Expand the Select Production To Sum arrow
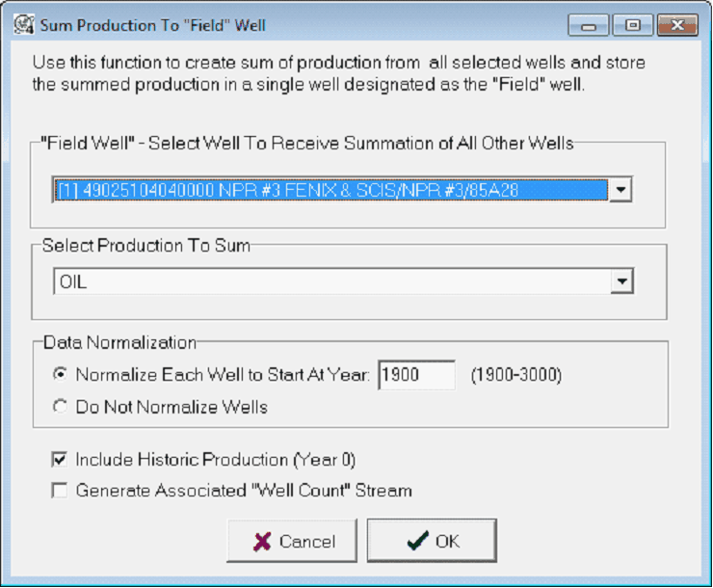Screen dimensions: 713x588 click(x=623, y=281)
